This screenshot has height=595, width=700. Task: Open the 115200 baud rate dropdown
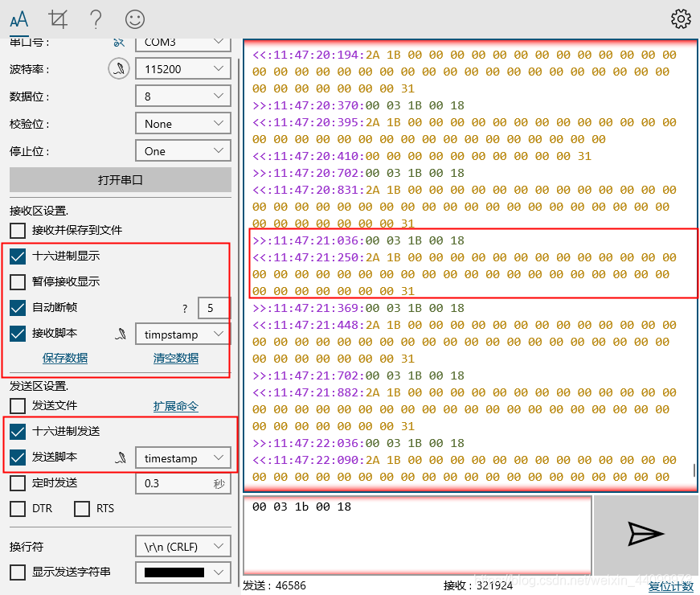(183, 69)
